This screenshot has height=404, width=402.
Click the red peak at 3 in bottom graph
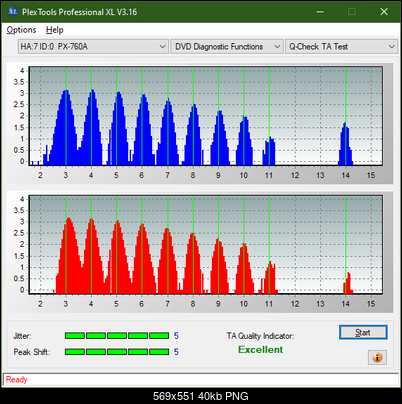pos(68,255)
